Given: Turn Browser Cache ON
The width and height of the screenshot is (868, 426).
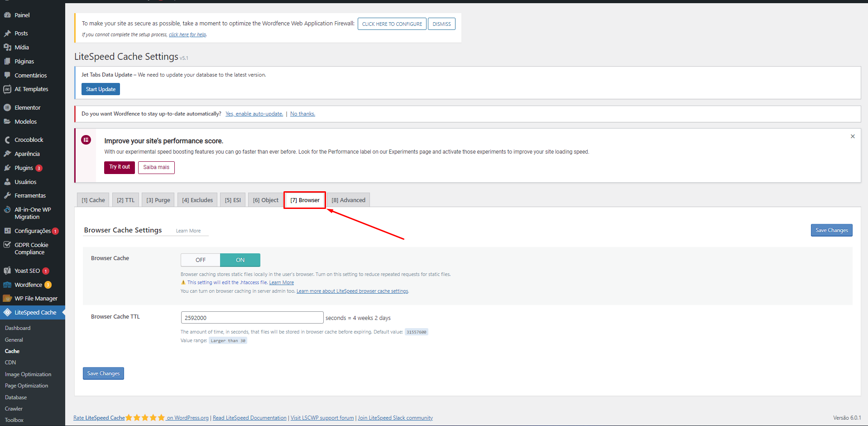Looking at the screenshot, I should [x=240, y=260].
